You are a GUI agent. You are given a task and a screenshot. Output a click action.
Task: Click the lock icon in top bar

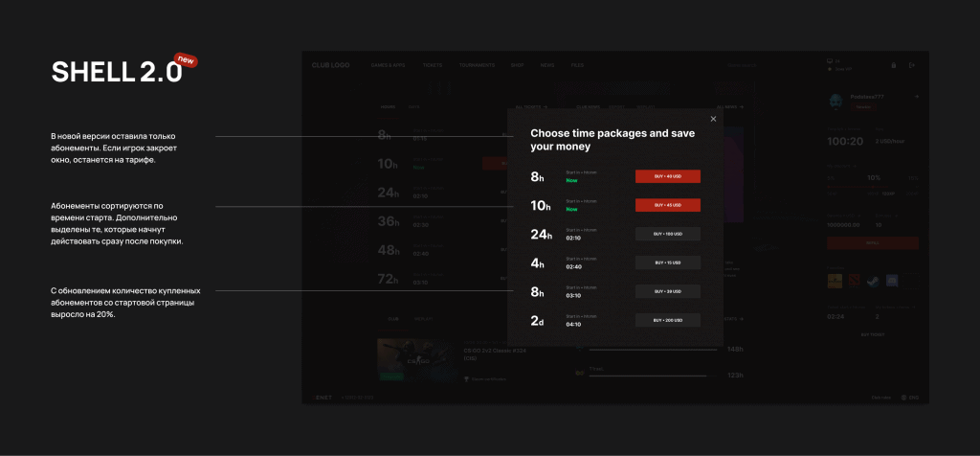[x=894, y=65]
